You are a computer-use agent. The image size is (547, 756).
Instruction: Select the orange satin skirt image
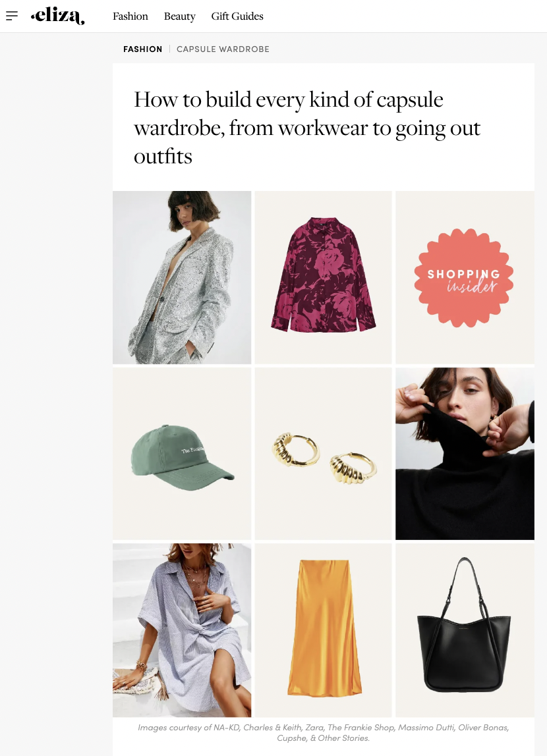tap(323, 630)
